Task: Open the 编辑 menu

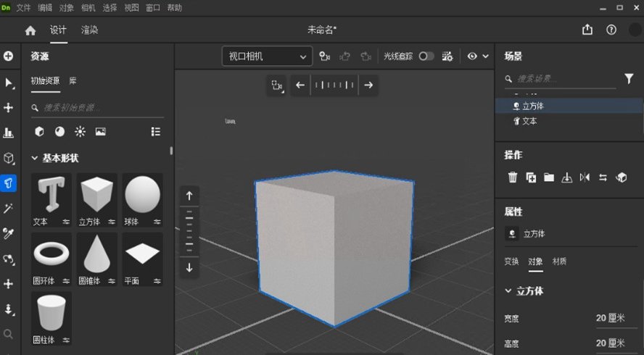Action: tap(45, 8)
